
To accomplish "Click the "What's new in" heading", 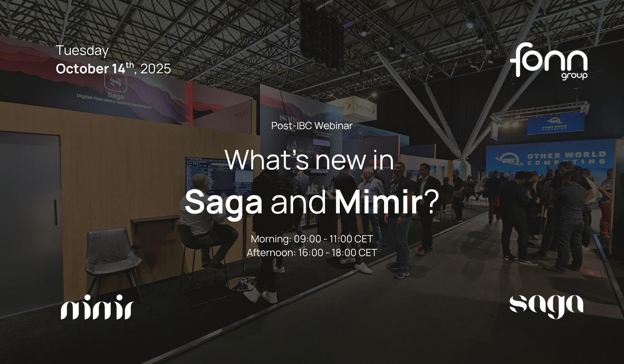I will [309, 160].
